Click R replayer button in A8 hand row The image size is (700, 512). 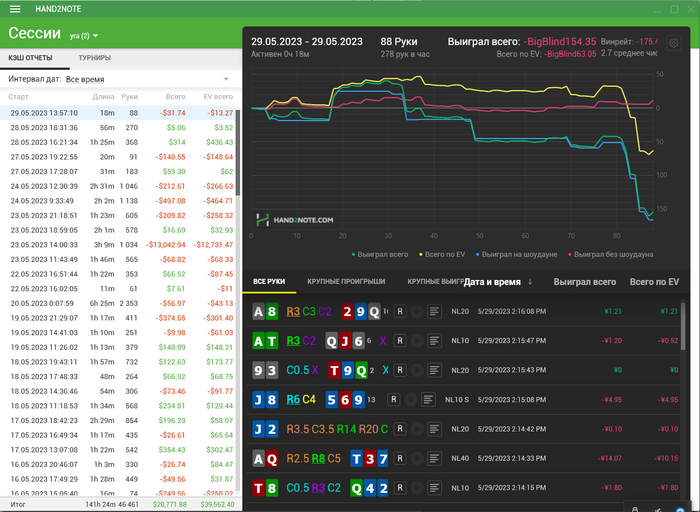click(400, 312)
